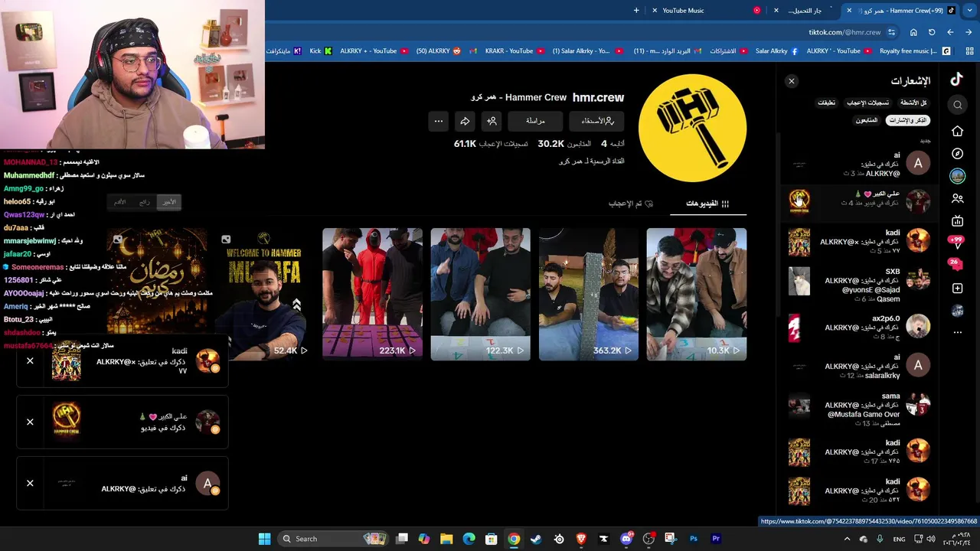Switch to the YouTube Music tab

click(x=704, y=11)
